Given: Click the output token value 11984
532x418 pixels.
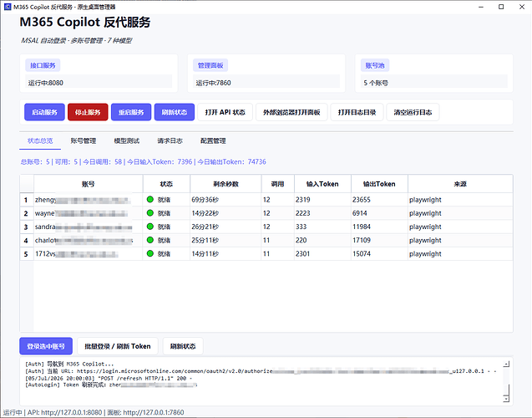Looking at the screenshot, I should click(x=379, y=227).
